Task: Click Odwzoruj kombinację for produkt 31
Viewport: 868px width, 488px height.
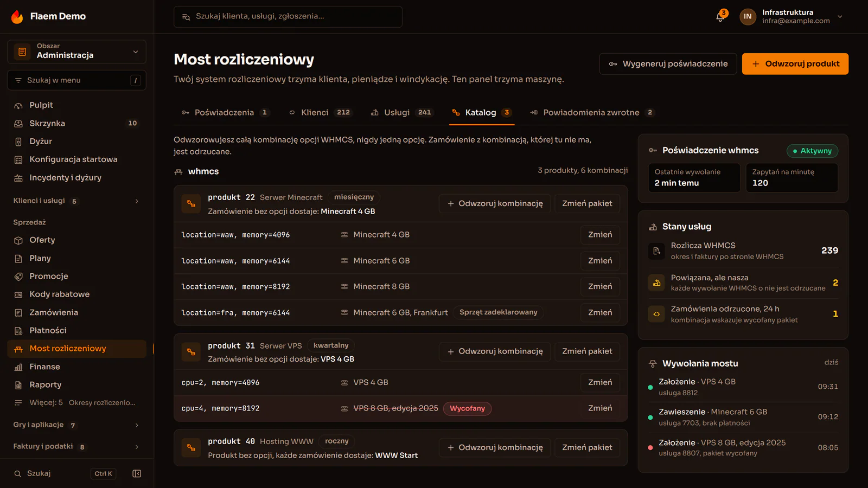Action: coord(495,351)
